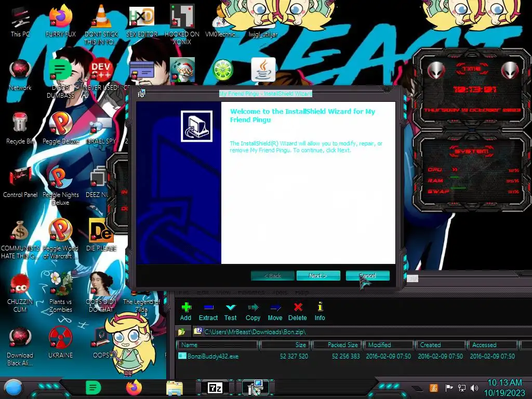Click the 7-Zip Extract toolbar icon
Viewport: 532px width, 399px height.
click(208, 312)
